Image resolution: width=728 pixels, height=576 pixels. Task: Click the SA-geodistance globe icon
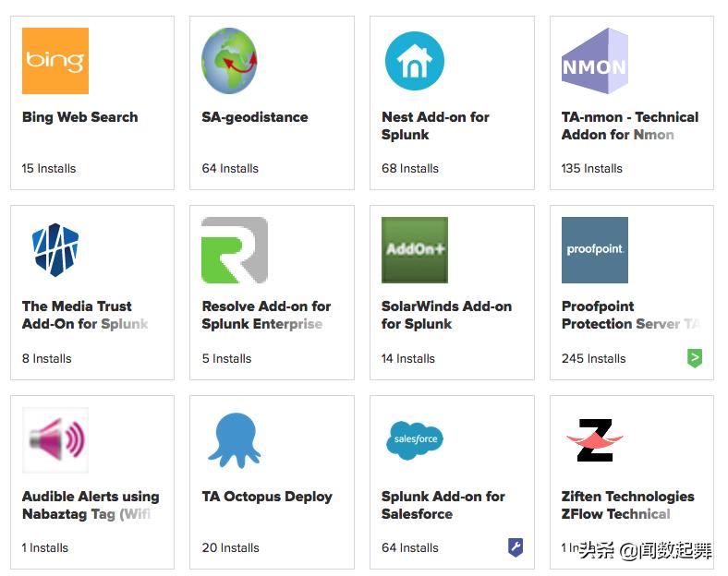(229, 61)
